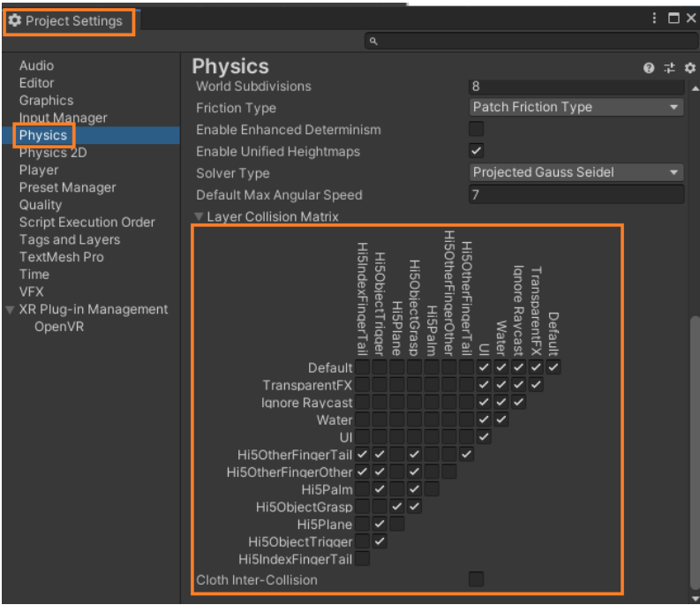Disable the Enable Unified Heightmaps checkbox
700x605 pixels.
click(x=476, y=151)
